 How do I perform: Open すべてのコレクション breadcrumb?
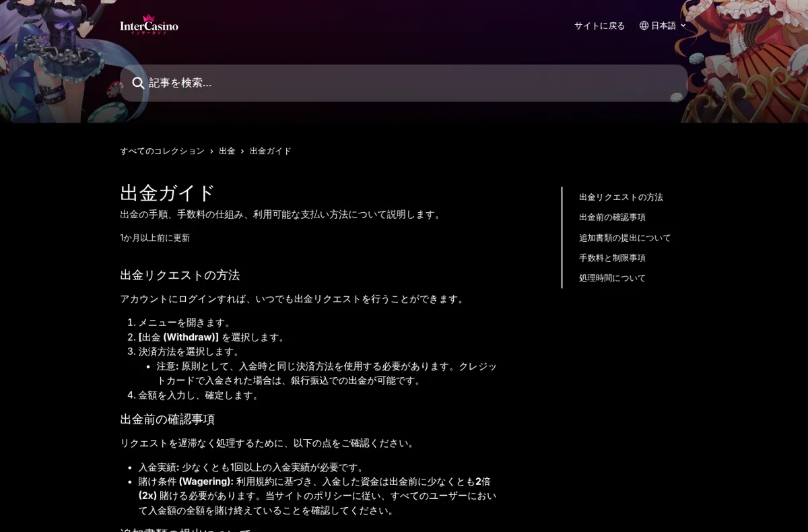point(162,151)
